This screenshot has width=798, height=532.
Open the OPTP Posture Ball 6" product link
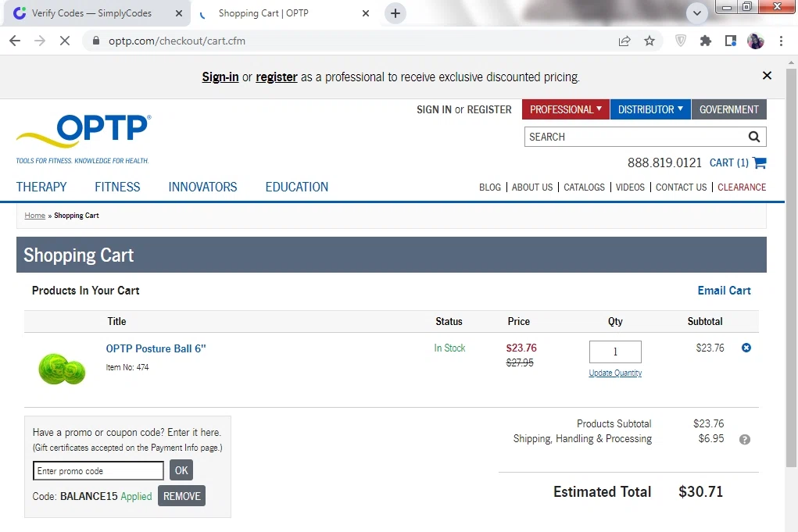[156, 348]
